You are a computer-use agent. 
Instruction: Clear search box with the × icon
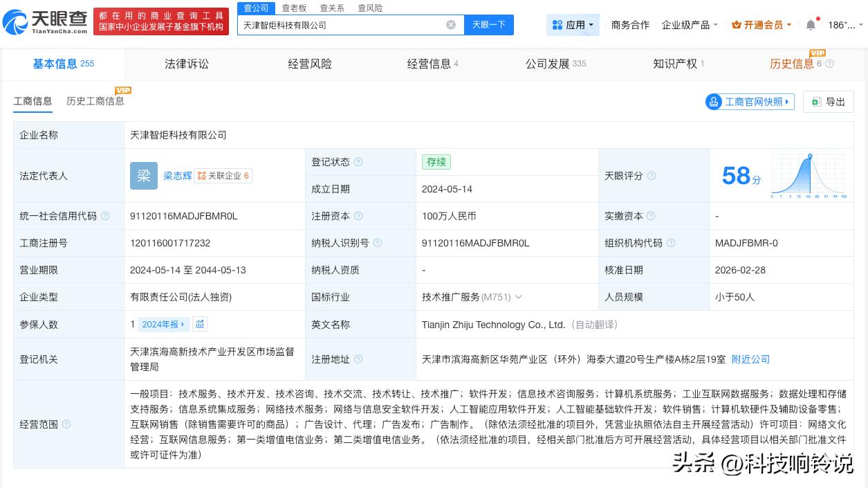451,24
